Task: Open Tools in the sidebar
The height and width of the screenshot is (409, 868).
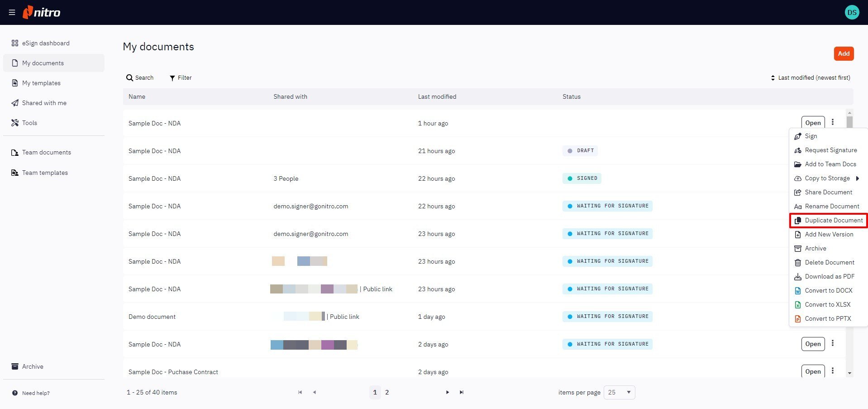Action: 29,123
